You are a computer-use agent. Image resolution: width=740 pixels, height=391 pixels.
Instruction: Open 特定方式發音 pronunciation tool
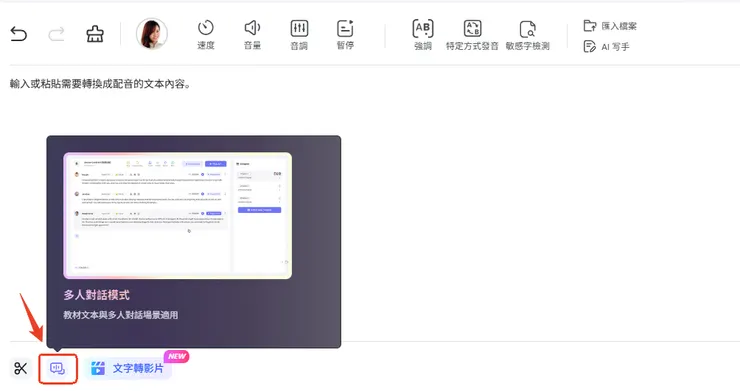click(472, 35)
